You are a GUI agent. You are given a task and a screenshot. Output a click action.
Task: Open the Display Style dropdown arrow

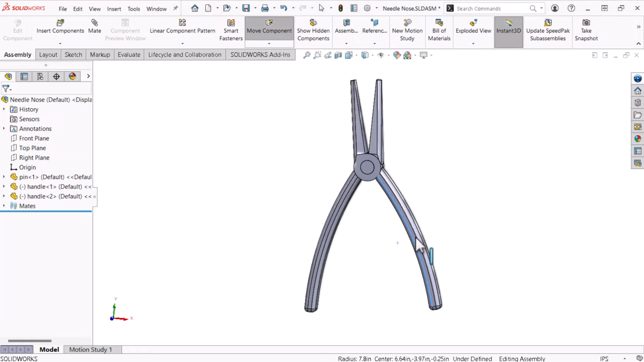[x=372, y=55]
